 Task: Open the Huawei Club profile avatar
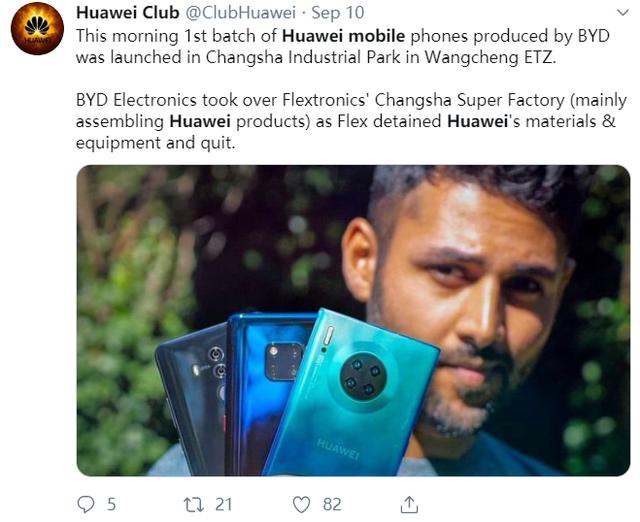click(x=37, y=28)
